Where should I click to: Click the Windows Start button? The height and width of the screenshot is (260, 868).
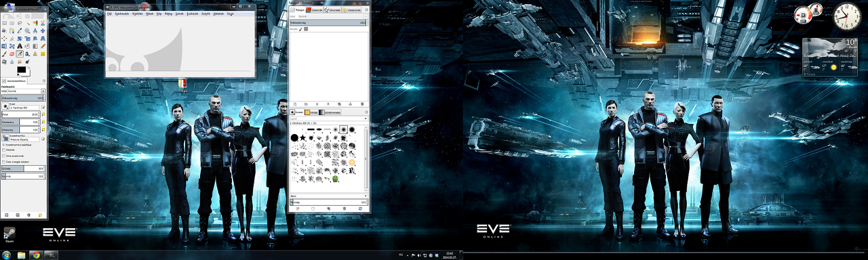(6, 255)
